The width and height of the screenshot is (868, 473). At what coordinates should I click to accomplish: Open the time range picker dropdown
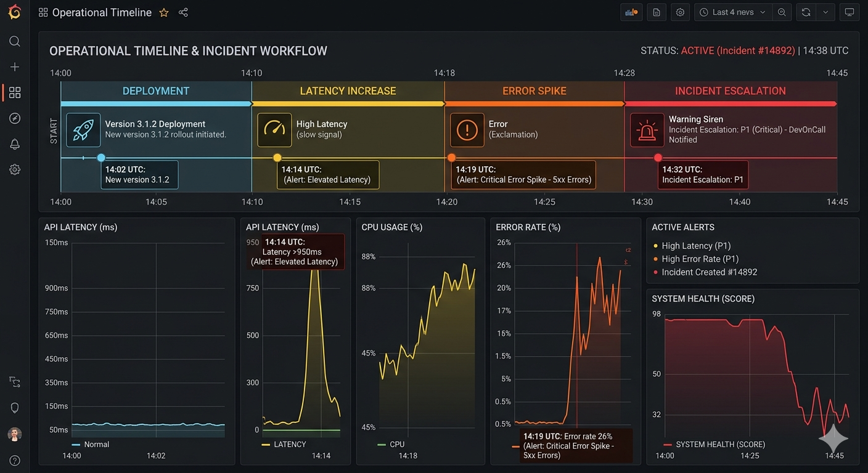733,12
